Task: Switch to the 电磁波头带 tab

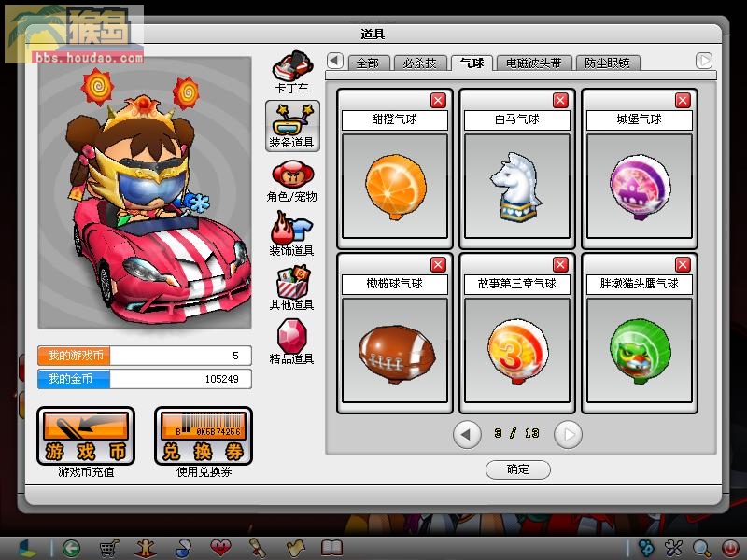Action: pos(533,63)
